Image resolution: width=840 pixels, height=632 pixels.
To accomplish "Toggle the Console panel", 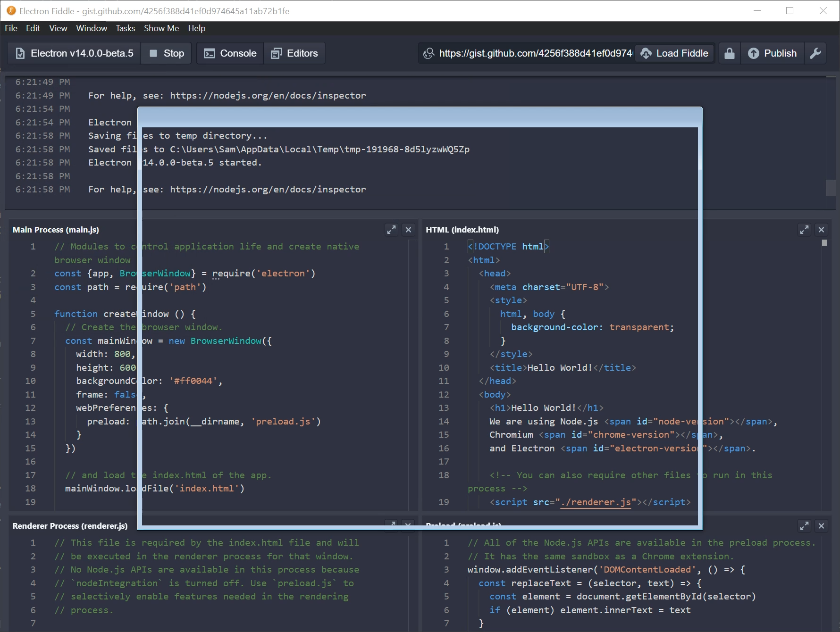I will 230,53.
